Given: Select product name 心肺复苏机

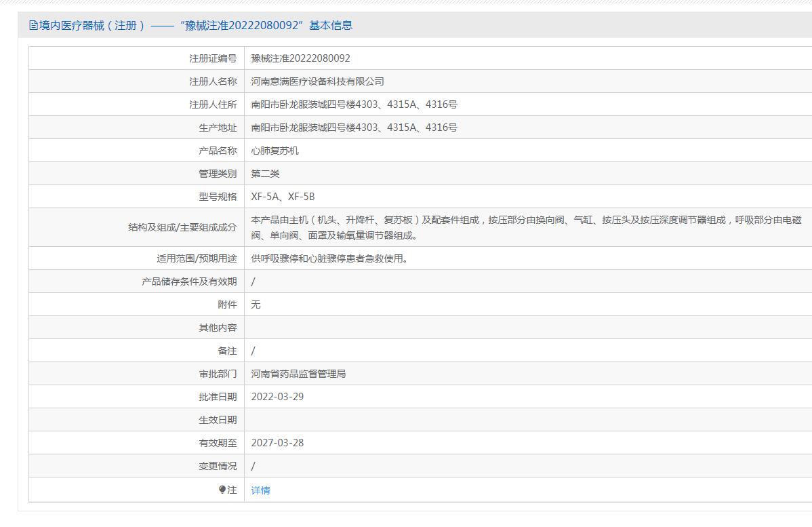Looking at the screenshot, I should (x=275, y=151).
